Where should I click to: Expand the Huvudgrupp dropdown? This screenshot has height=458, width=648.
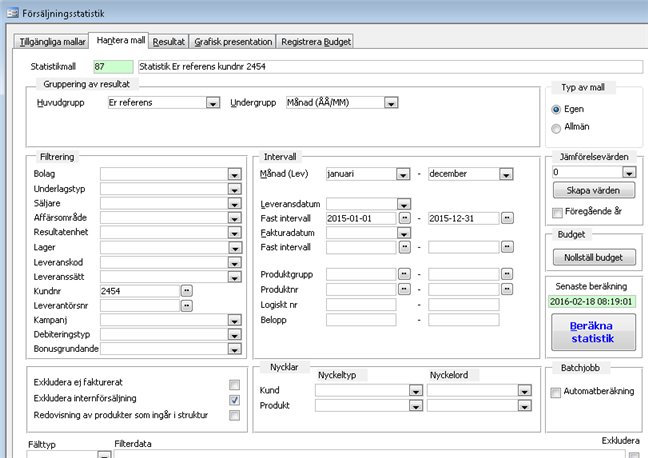pyautogui.click(x=213, y=103)
